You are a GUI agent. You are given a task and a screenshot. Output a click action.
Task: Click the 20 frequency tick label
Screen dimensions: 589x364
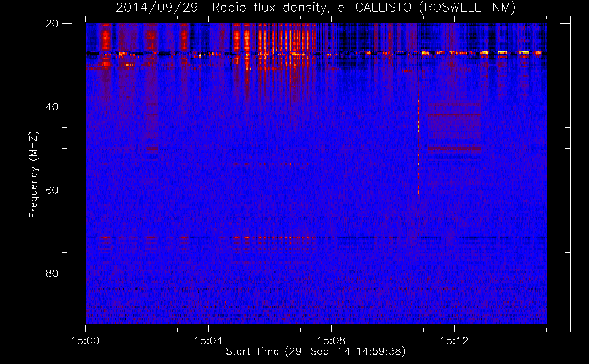[52, 24]
